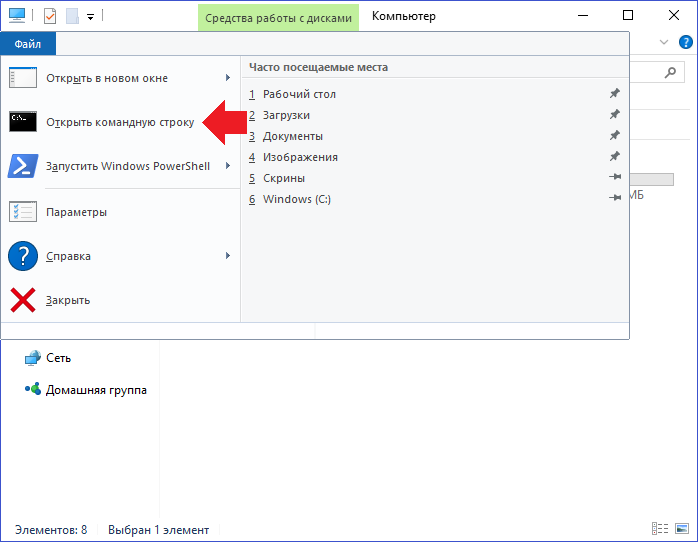Click the blue question mark Справка icon
The width and height of the screenshot is (698, 542).
click(x=23, y=256)
